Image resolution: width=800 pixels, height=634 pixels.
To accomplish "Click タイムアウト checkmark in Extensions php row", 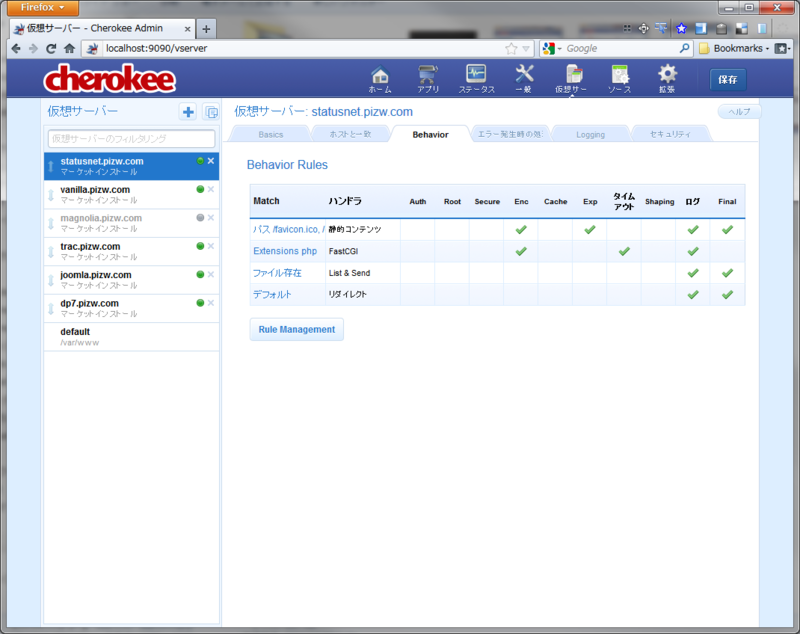I will click(x=624, y=251).
